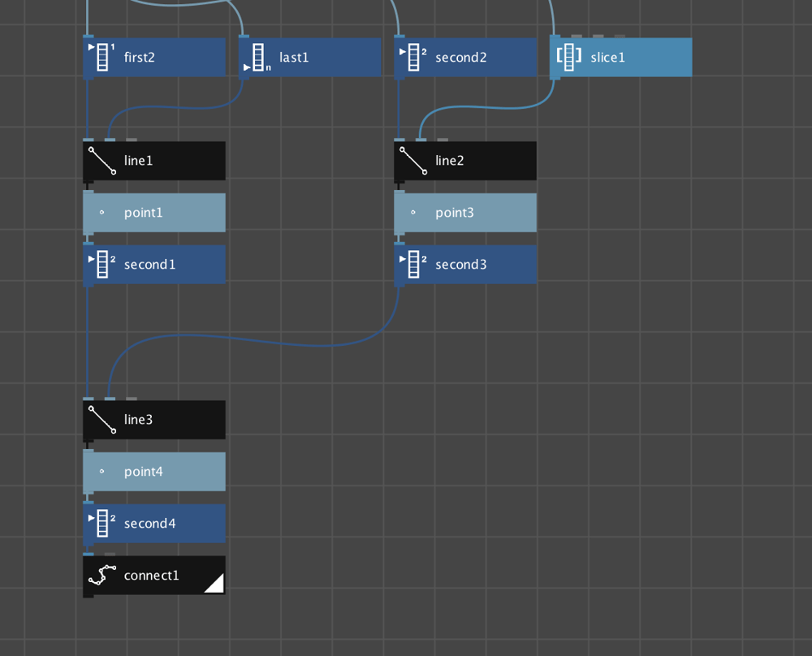Select the second3 node
The image size is (812, 656).
point(465,264)
